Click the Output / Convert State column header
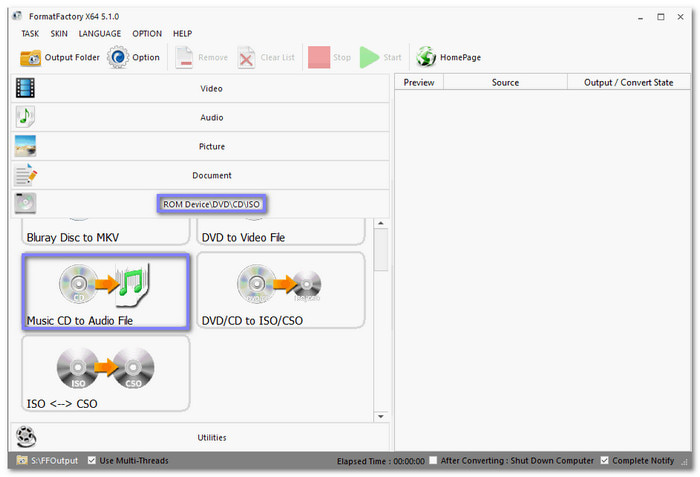Viewport: 700px width, 477px height. coord(629,82)
